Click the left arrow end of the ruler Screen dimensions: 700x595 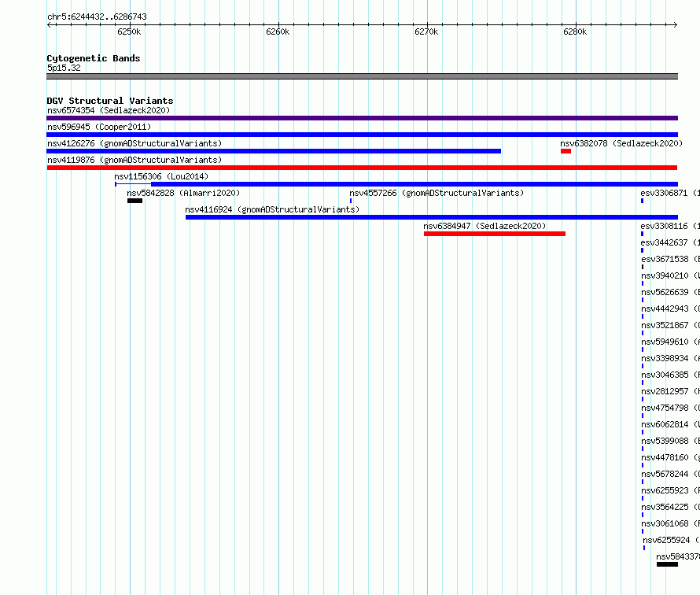(49, 24)
